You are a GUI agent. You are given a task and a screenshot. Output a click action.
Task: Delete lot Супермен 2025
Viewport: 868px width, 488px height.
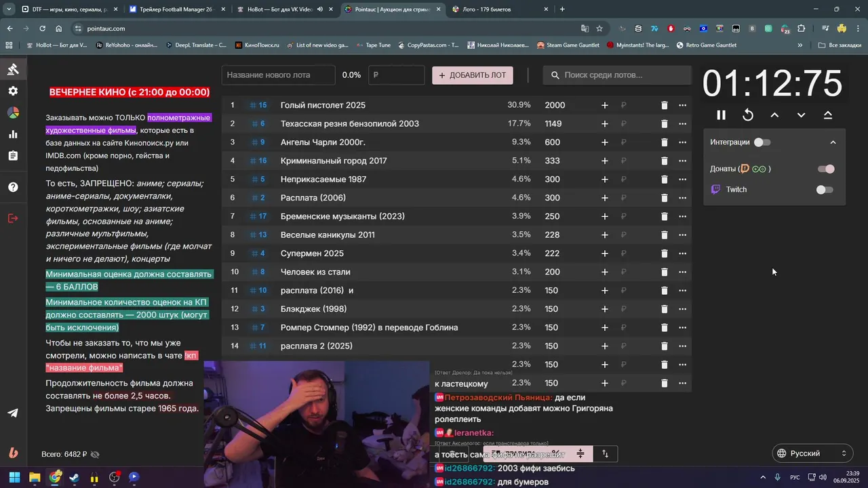664,253
